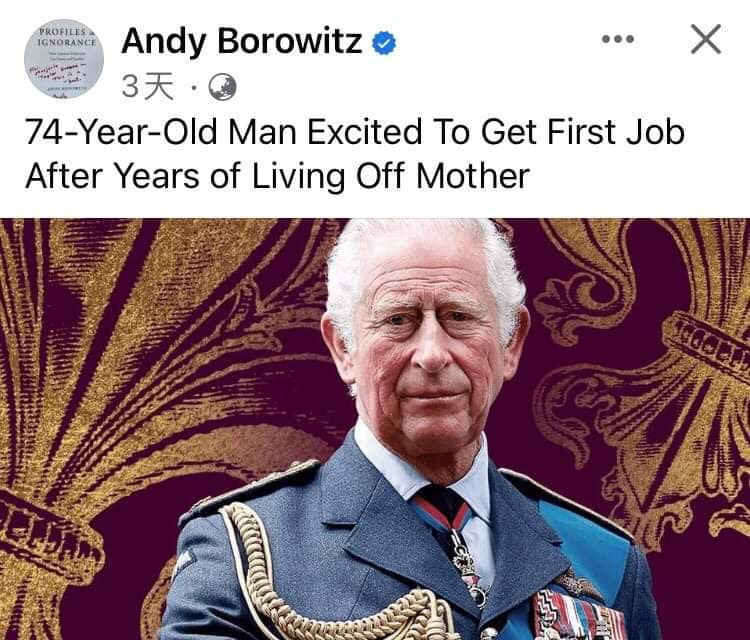Click the words "First Job" in the headline
Image resolution: width=750 pixels, height=640 pixels.
click(616, 132)
